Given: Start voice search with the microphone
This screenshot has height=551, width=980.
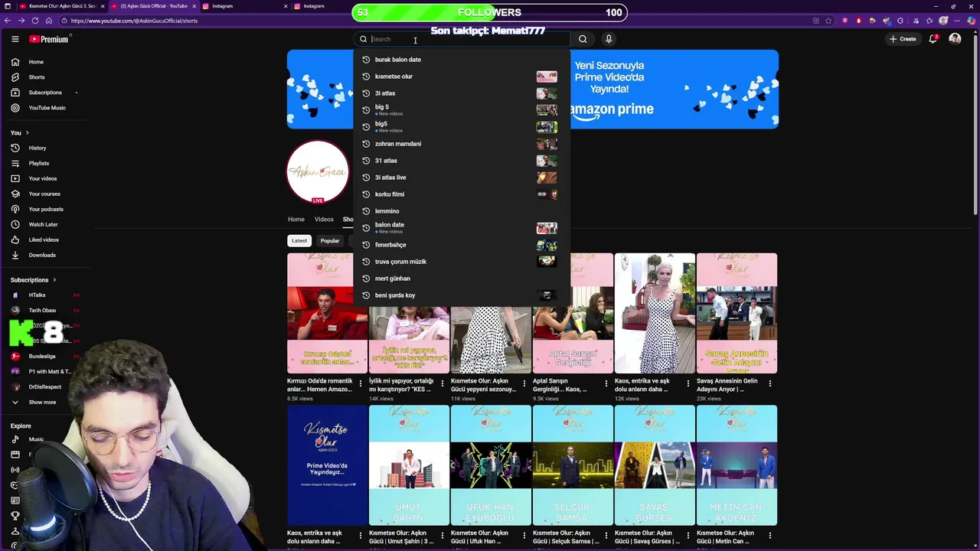Looking at the screenshot, I should (x=609, y=39).
